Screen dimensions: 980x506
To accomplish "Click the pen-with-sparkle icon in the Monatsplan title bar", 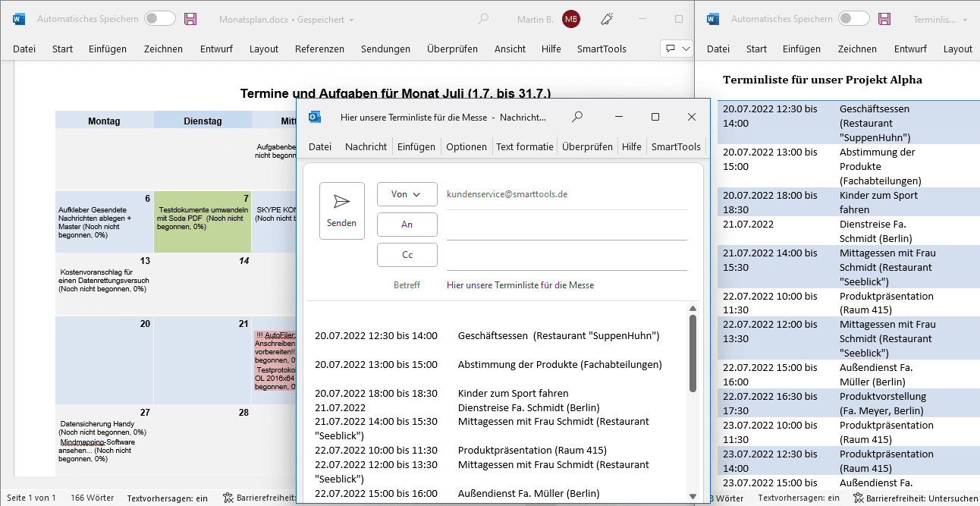I will (607, 19).
